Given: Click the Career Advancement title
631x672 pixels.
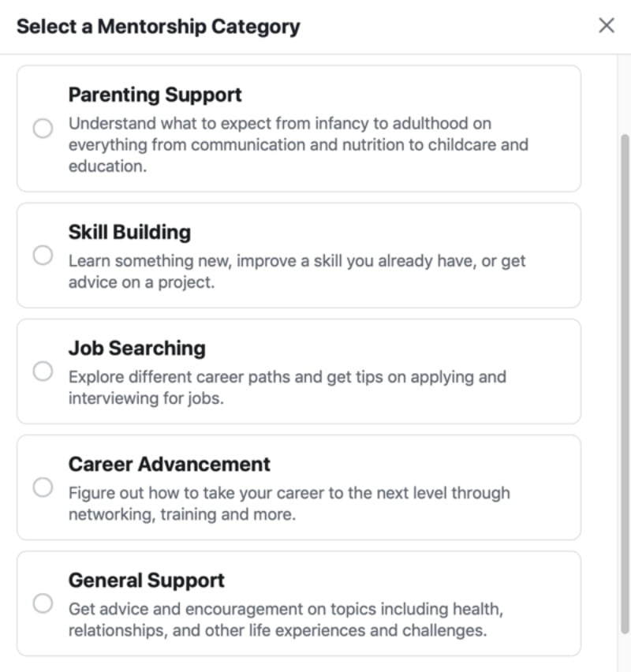Looking at the screenshot, I should [x=169, y=464].
